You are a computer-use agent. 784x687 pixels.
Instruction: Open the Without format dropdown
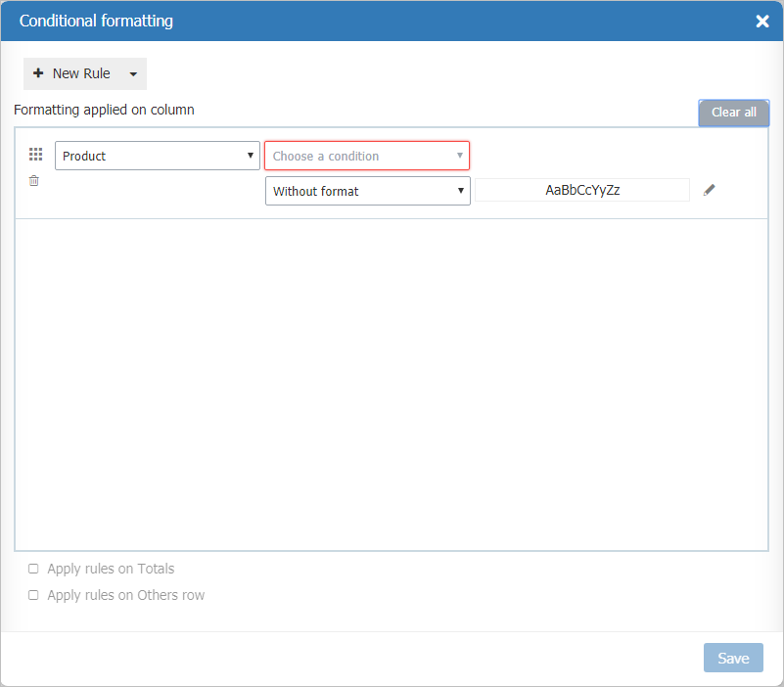(367, 190)
